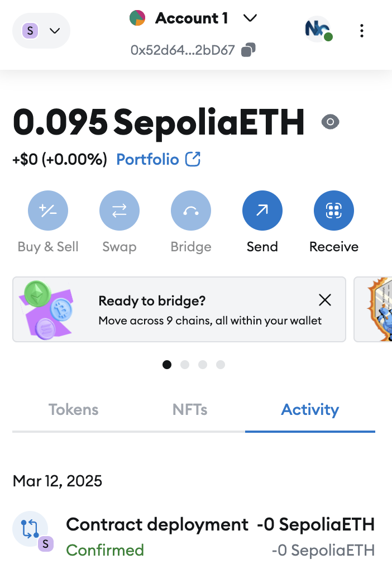Image resolution: width=392 pixels, height=583 pixels.
Task: Click the Bridge icon
Action: tap(190, 211)
